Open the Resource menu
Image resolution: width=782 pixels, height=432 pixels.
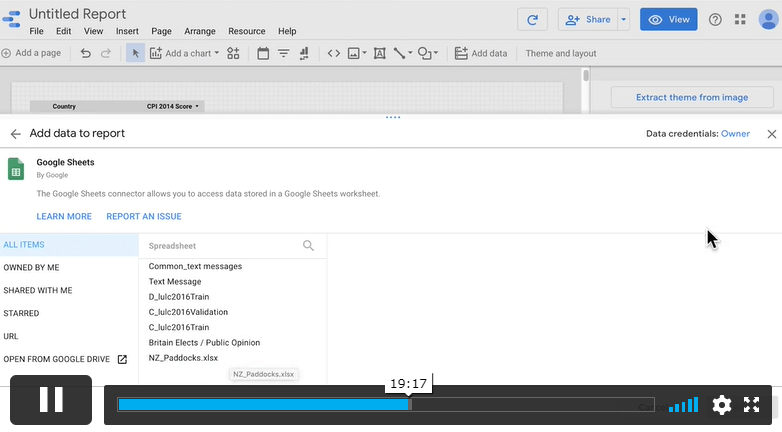tap(247, 31)
